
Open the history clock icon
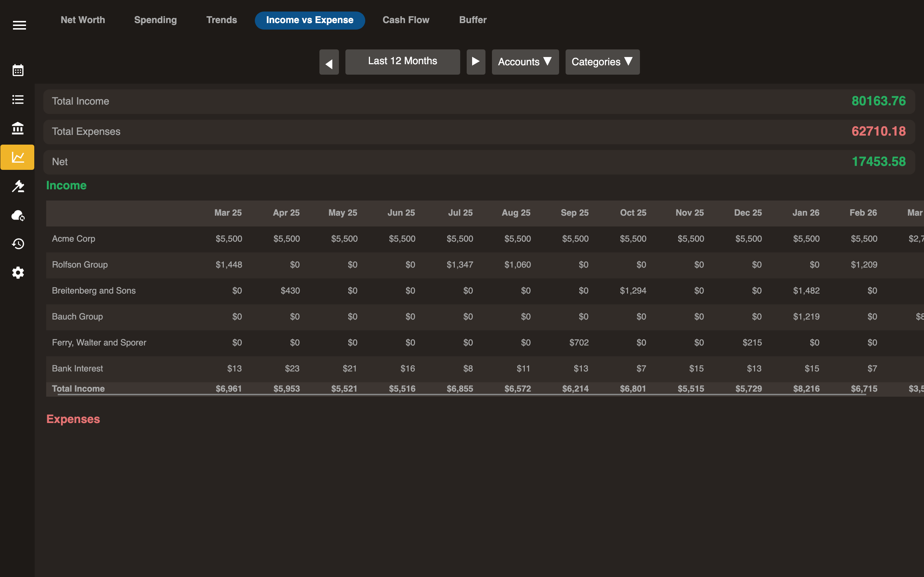pyautogui.click(x=18, y=244)
